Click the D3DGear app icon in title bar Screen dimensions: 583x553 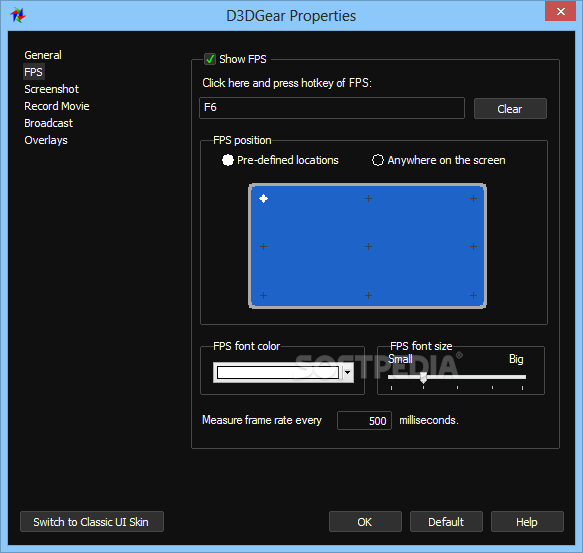[x=17, y=15]
